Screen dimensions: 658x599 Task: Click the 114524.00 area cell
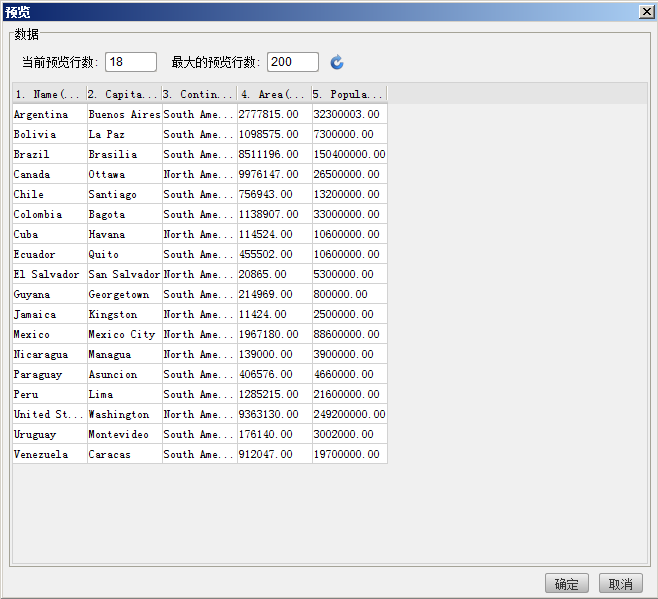pyautogui.click(x=274, y=234)
